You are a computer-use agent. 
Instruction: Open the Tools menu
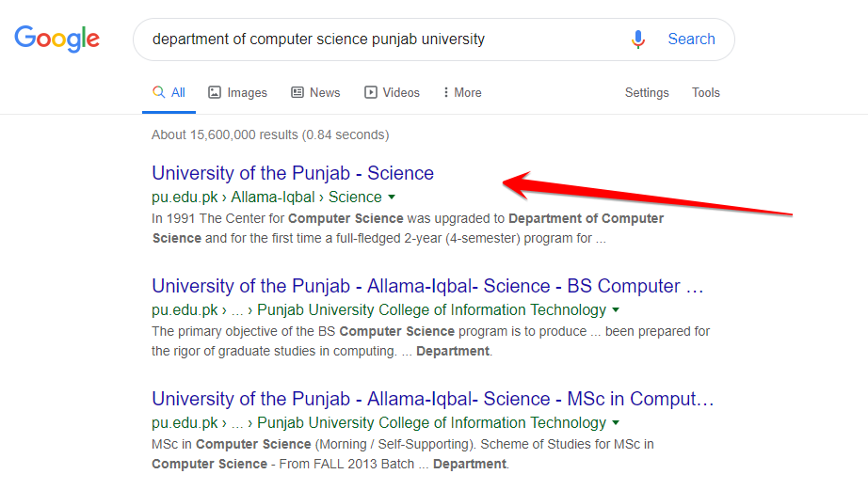705,92
